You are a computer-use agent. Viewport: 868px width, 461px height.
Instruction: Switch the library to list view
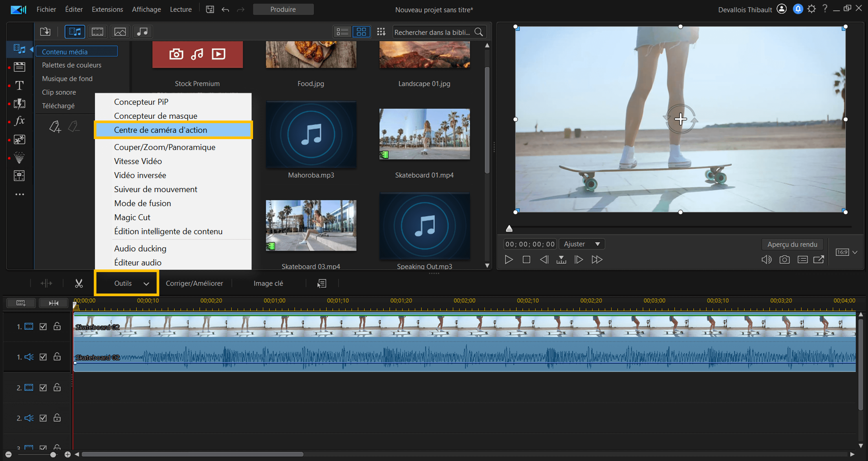click(x=342, y=31)
